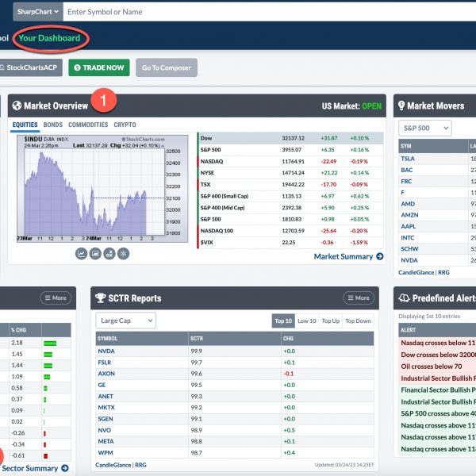Sort SCTR Reports by SYMBOL column
The height and width of the screenshot is (476, 476).
pyautogui.click(x=142, y=339)
